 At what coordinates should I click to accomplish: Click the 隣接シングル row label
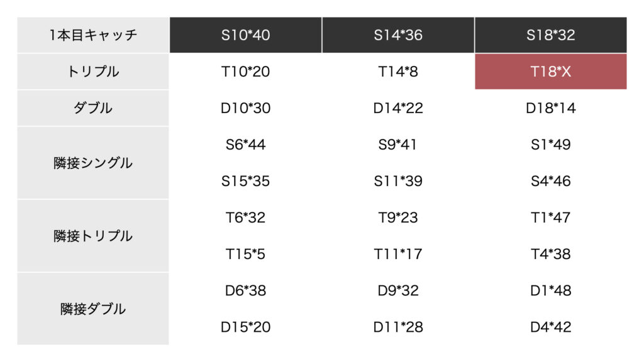93,163
